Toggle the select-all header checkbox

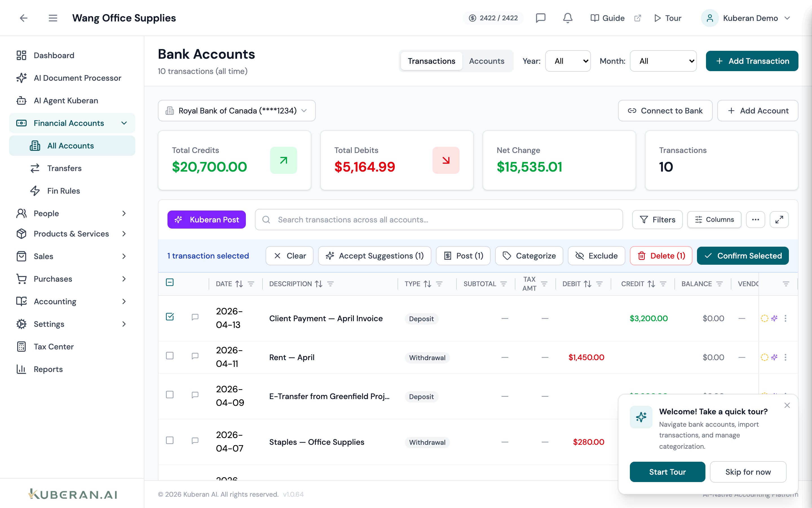[170, 282]
